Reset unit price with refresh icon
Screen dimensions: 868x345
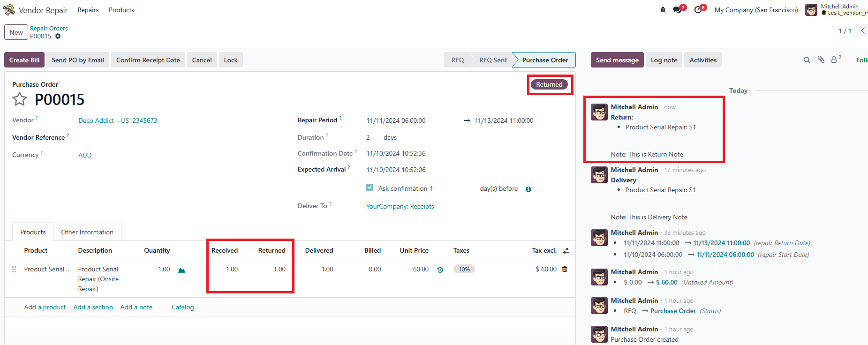tap(440, 270)
